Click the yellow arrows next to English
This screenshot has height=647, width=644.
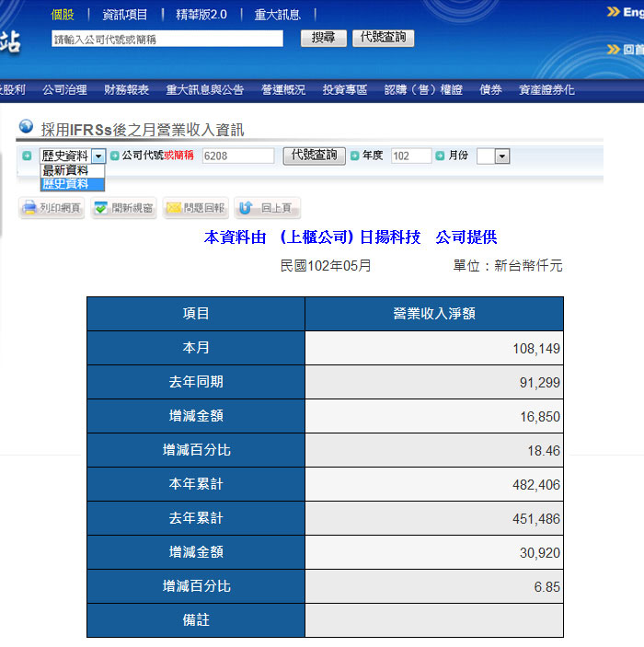pyautogui.click(x=613, y=13)
